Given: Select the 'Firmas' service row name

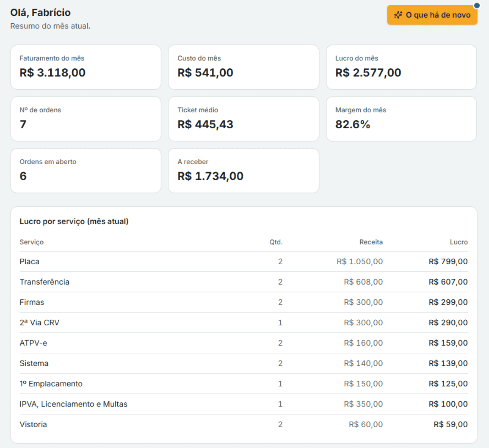Looking at the screenshot, I should [32, 302].
